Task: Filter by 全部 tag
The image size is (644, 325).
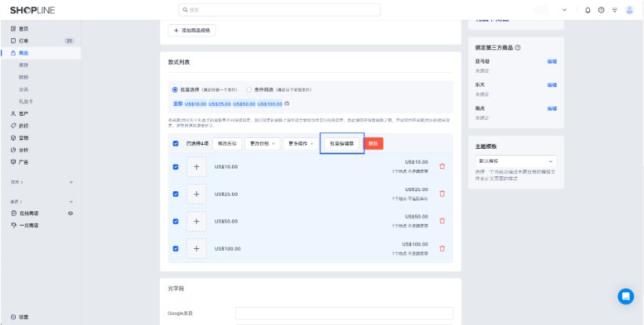Action: pyautogui.click(x=177, y=104)
